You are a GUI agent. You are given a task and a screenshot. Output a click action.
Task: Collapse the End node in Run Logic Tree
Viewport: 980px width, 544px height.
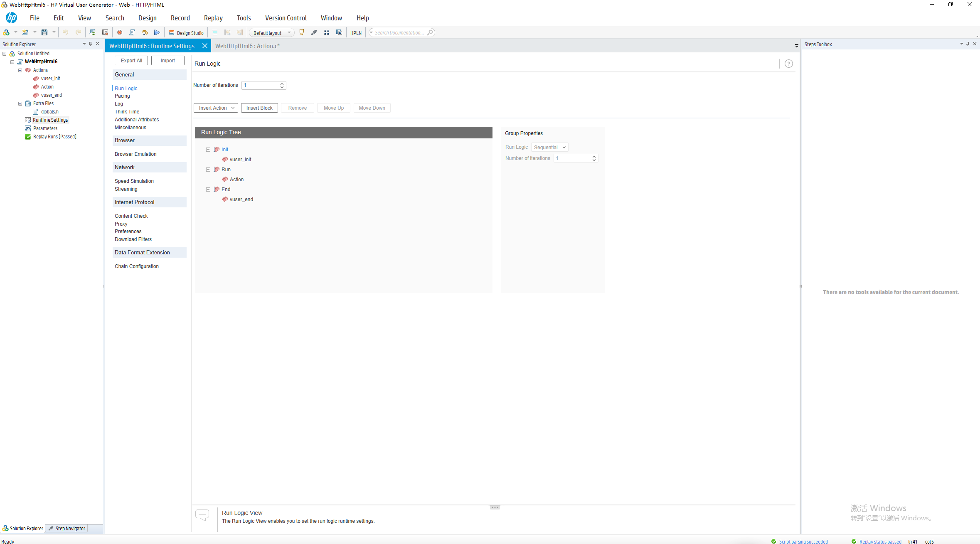[x=208, y=190]
